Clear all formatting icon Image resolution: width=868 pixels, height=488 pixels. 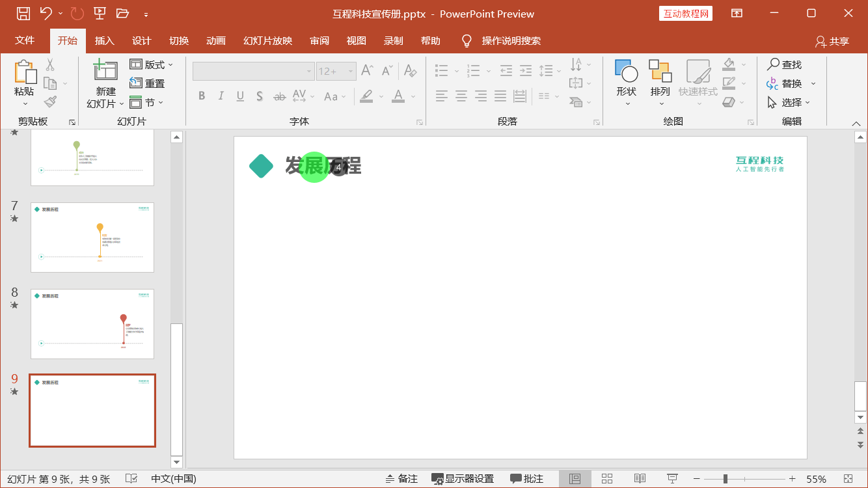tap(410, 70)
